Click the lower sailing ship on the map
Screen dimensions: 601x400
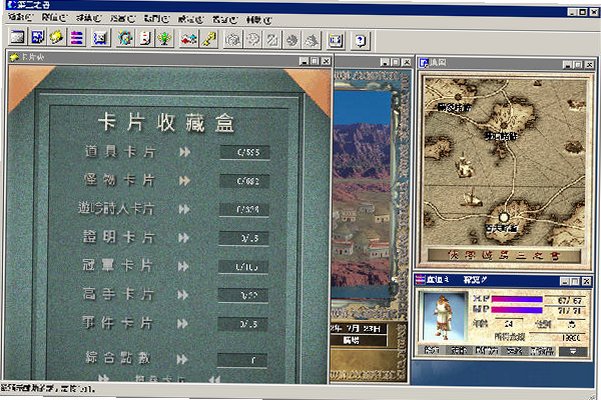472,197
